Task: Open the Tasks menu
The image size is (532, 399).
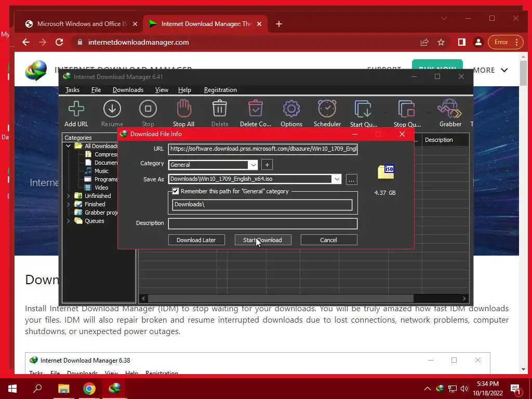Action: point(72,90)
